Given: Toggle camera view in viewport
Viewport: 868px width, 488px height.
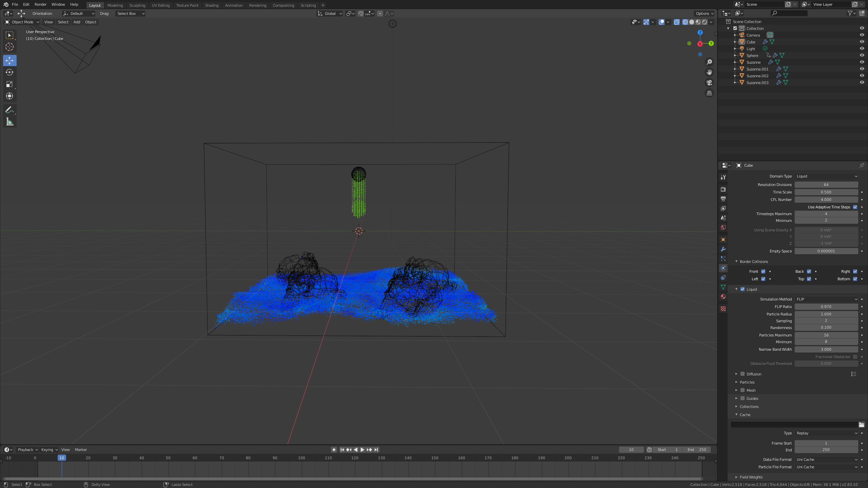Looking at the screenshot, I should (709, 83).
